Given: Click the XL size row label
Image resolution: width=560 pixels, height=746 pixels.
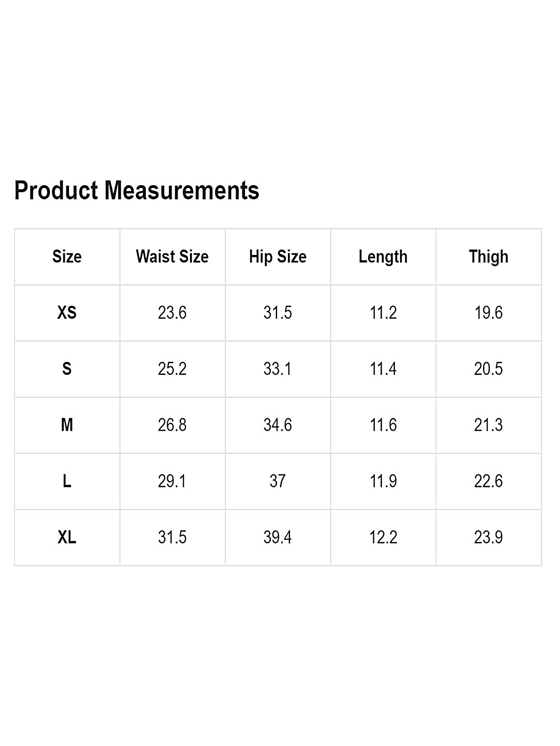Looking at the screenshot, I should click(67, 537).
